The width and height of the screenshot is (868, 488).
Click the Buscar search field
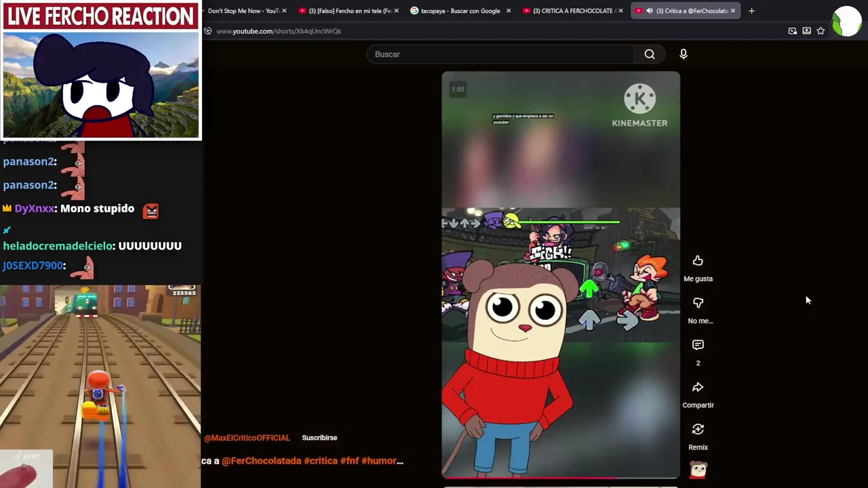(500, 54)
